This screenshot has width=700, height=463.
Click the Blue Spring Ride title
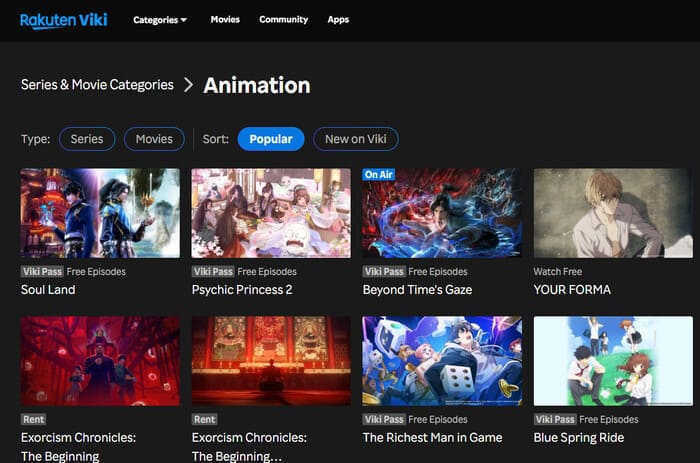[x=579, y=438]
